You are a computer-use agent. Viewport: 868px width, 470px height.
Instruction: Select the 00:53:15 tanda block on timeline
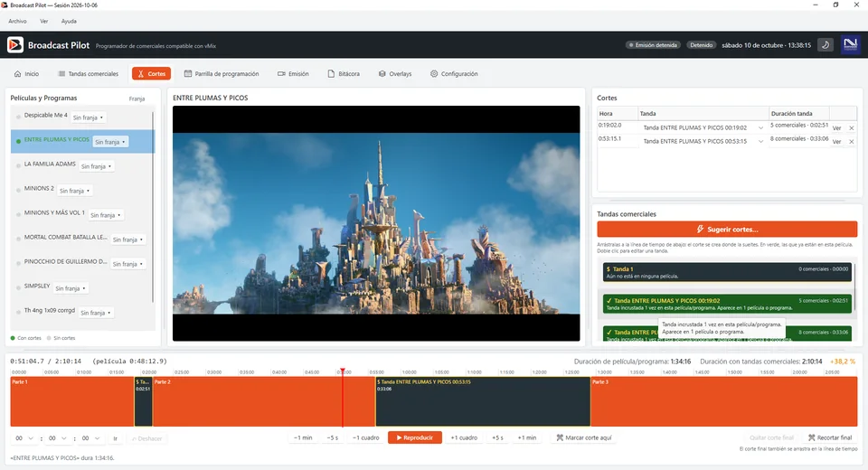[483, 402]
